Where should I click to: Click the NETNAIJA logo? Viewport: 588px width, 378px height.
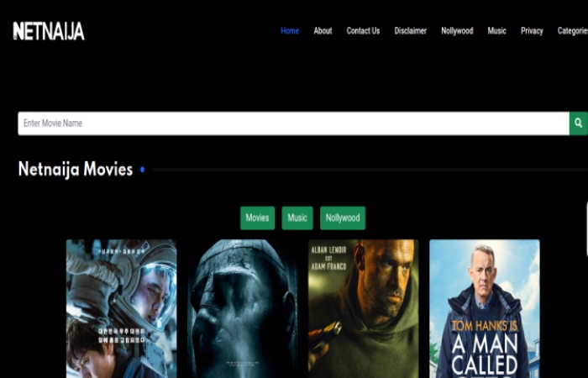pos(49,31)
